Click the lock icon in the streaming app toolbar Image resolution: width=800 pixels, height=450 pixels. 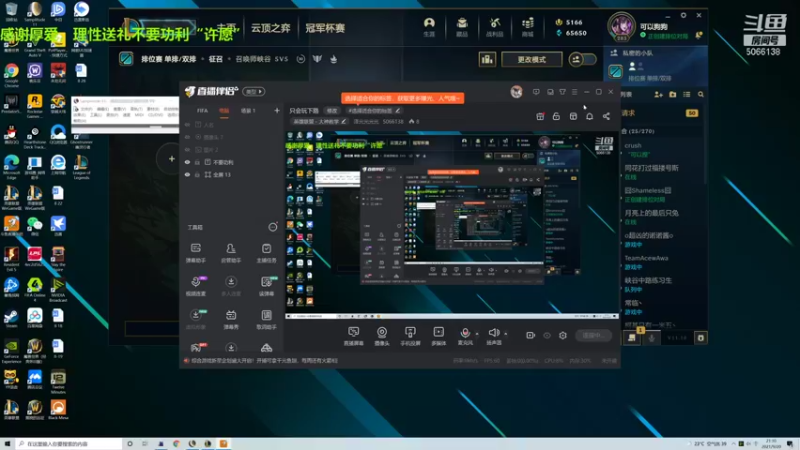556,116
